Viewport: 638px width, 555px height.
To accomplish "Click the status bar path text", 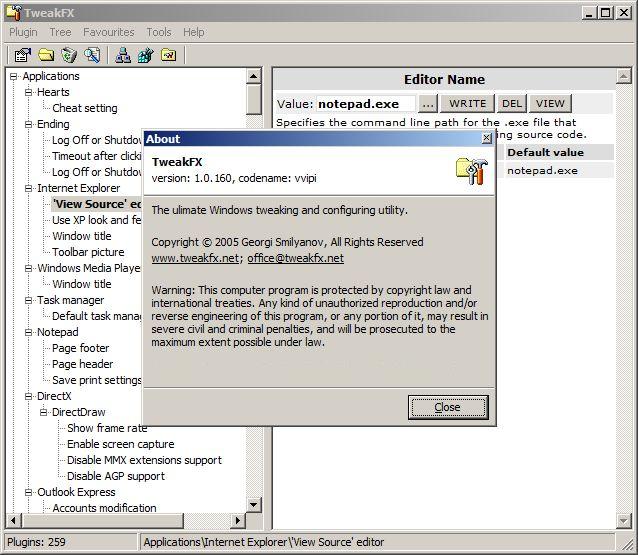I will coord(264,542).
